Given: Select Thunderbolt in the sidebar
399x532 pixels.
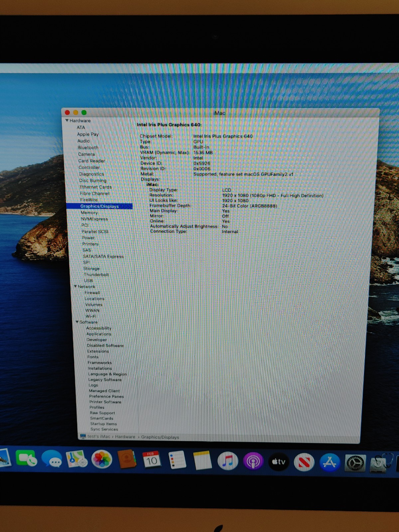Looking at the screenshot, I should coord(96,274).
